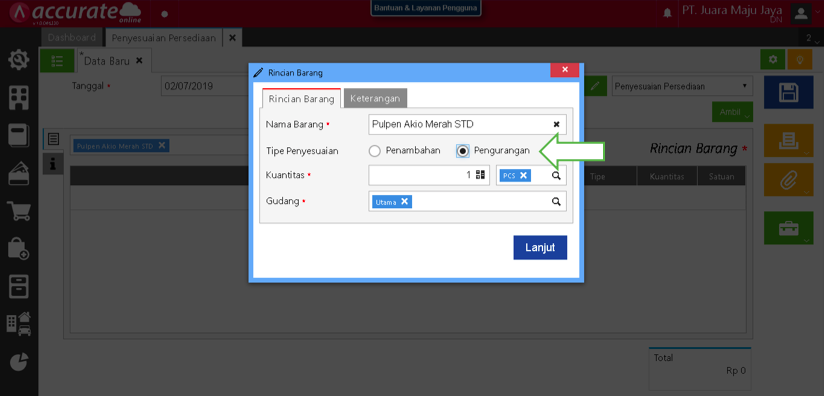Click the Lanjut button
The height and width of the screenshot is (396, 825).
coord(540,248)
